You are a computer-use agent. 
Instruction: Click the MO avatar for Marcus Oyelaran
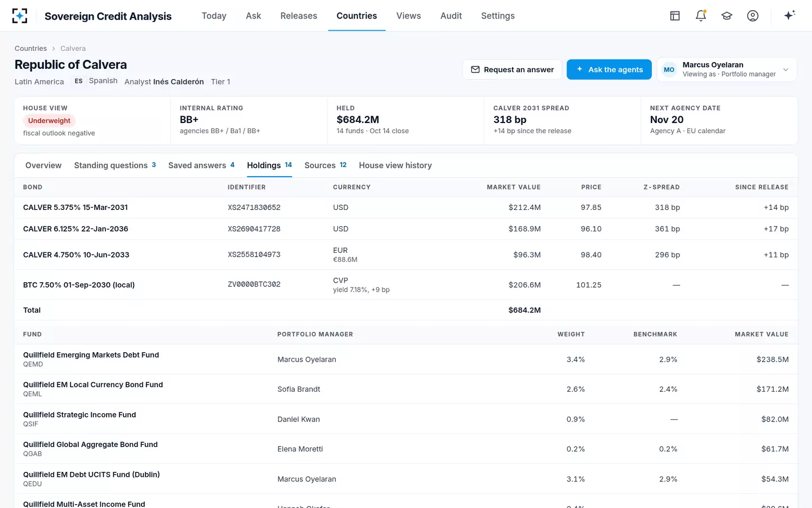[x=669, y=69]
